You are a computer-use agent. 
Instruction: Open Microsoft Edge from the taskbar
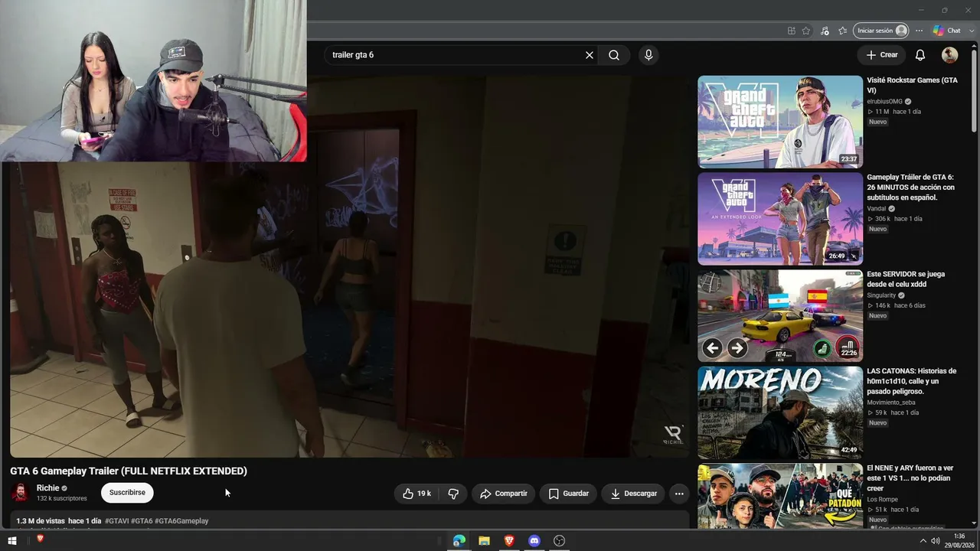click(x=459, y=541)
